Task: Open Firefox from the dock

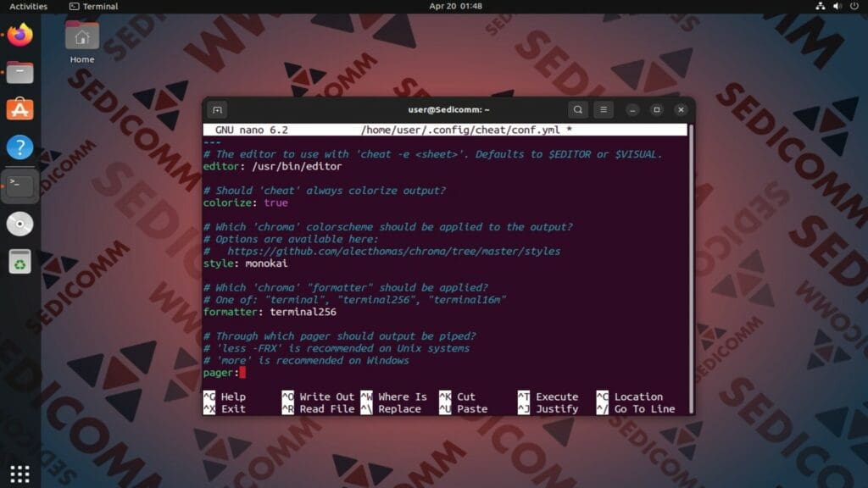Action: [x=20, y=34]
